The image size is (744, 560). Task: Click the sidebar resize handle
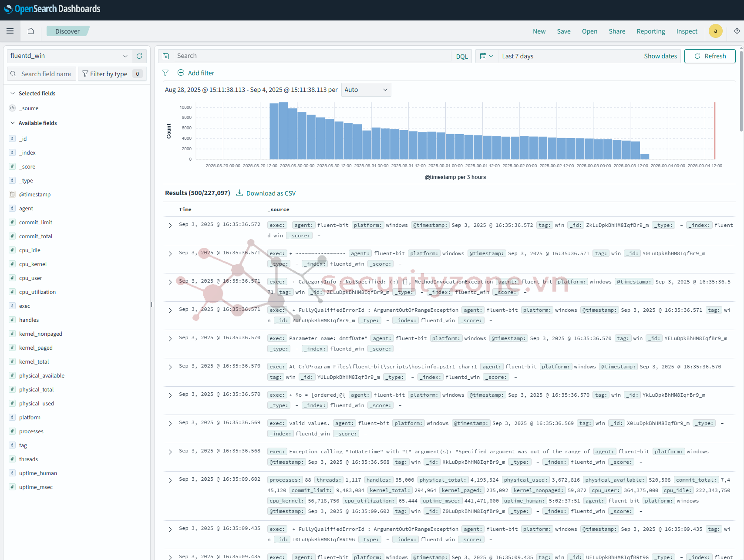click(152, 304)
